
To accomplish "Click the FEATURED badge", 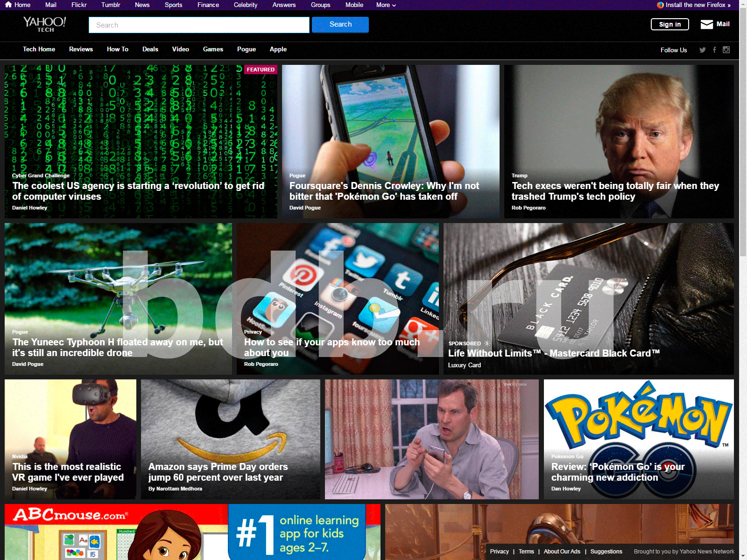I will [261, 70].
